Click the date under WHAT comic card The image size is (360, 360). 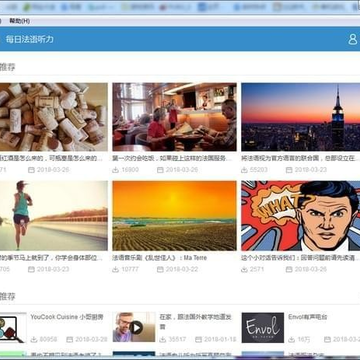311,269
